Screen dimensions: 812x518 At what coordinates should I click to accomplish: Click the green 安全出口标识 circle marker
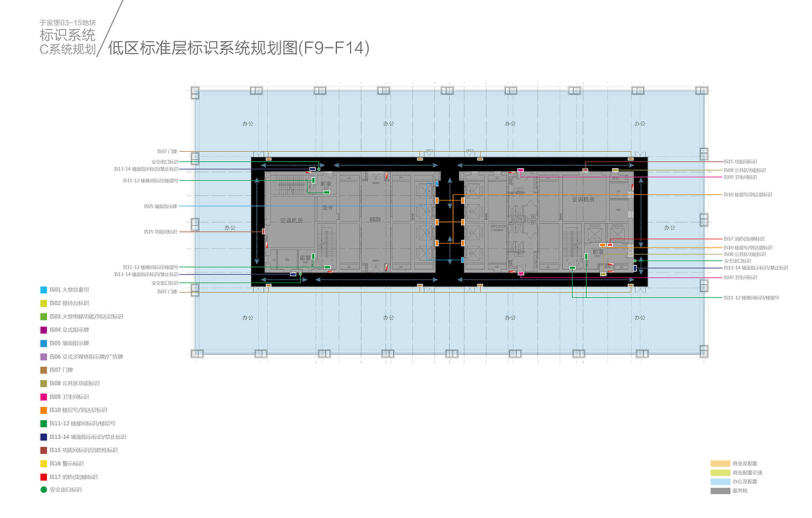pos(43,490)
